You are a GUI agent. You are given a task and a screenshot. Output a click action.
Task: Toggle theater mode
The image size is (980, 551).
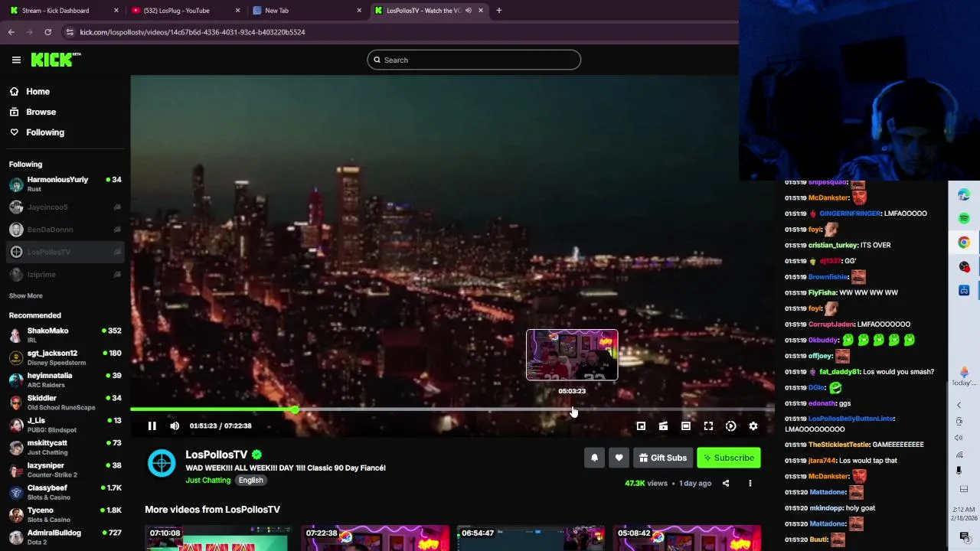[x=686, y=426]
